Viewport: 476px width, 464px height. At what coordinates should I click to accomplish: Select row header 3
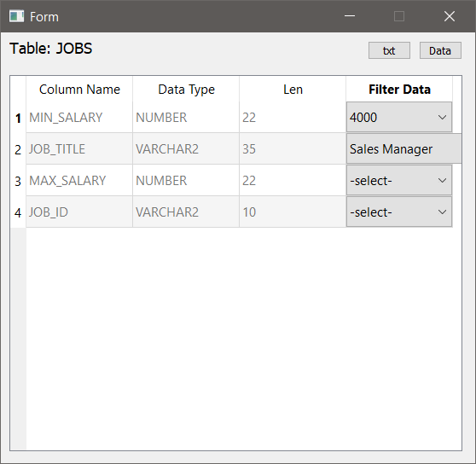(x=18, y=181)
